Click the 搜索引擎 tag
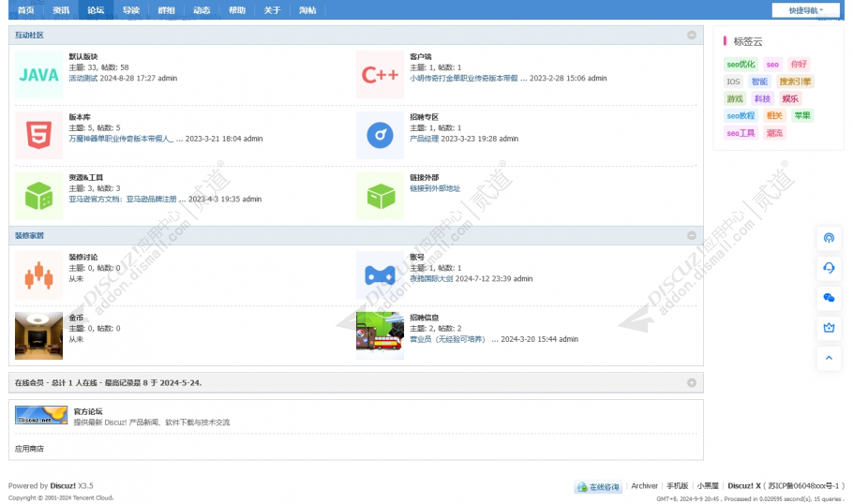 795,82
